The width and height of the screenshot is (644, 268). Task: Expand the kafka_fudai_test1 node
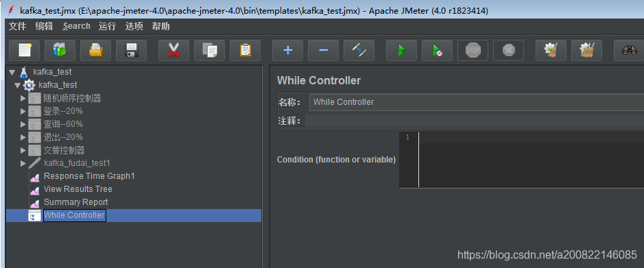[23, 163]
